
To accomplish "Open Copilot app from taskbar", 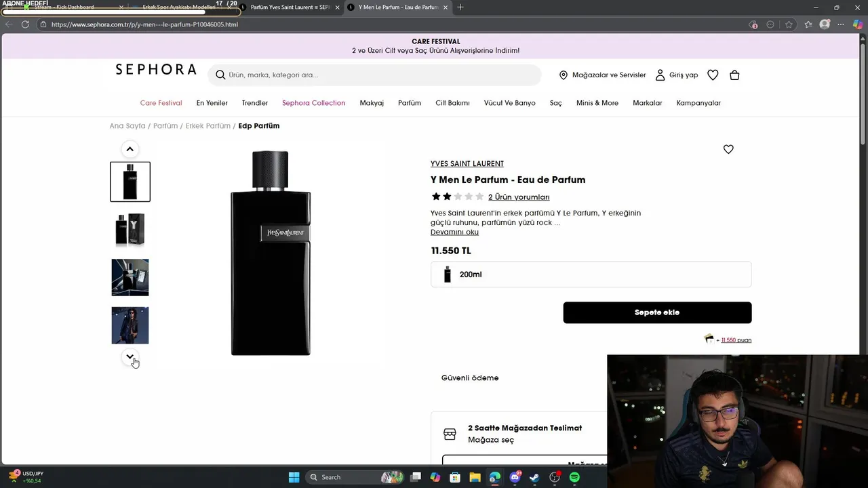I will 435,477.
